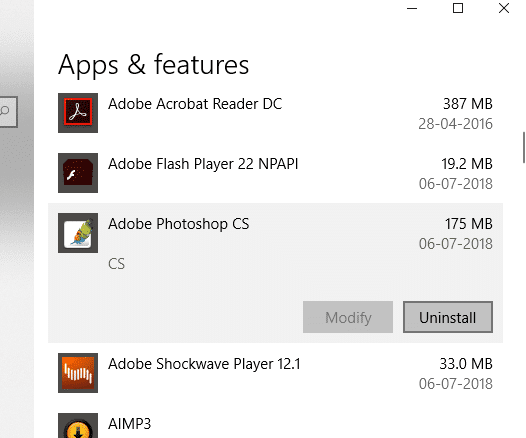Select the AIMP3 list entry name
The width and height of the screenshot is (526, 438).
point(129,424)
